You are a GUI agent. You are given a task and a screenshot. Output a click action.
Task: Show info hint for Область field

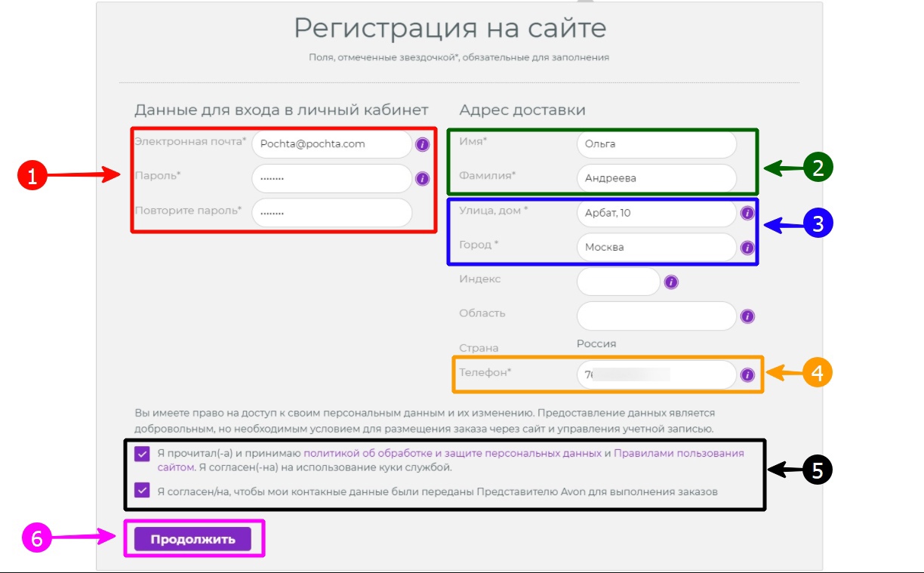click(747, 316)
